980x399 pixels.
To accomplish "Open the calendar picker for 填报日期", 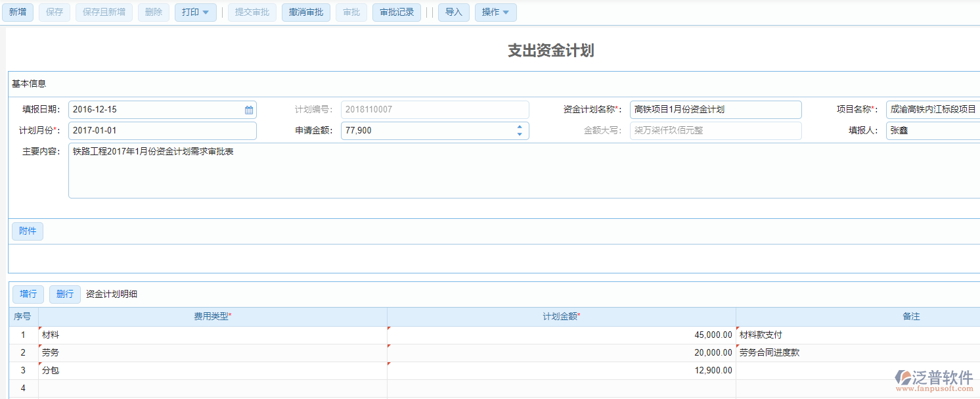I will point(248,109).
